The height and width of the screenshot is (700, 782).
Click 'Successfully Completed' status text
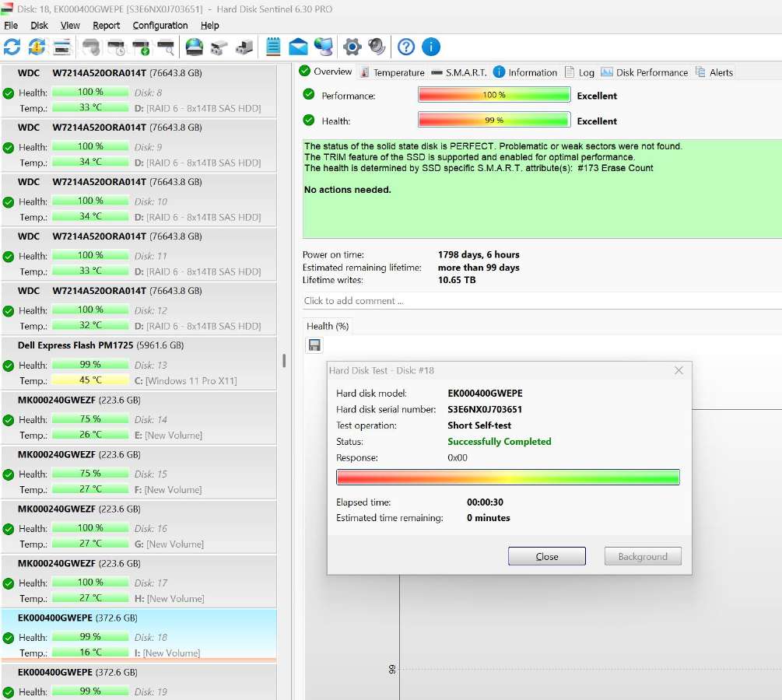coord(500,442)
